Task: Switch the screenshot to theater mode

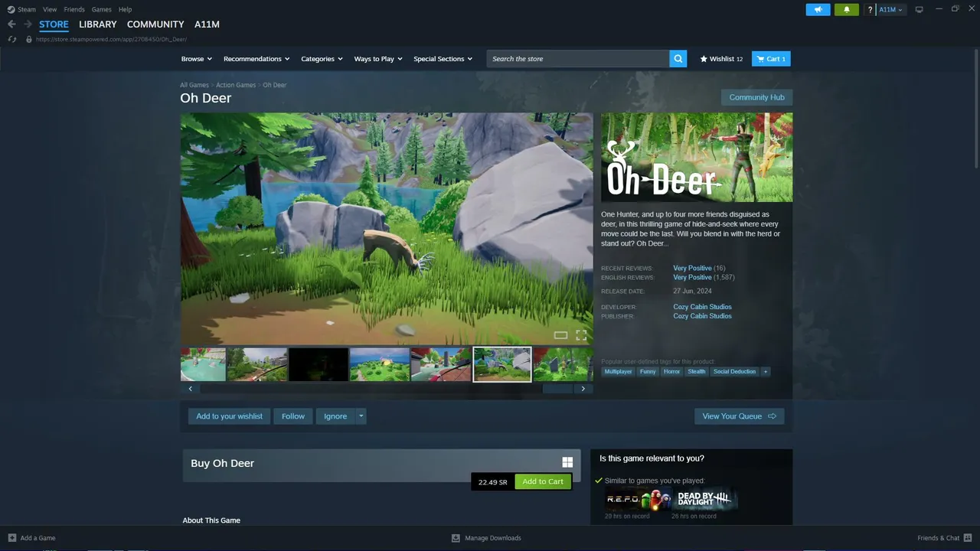Action: (560, 335)
